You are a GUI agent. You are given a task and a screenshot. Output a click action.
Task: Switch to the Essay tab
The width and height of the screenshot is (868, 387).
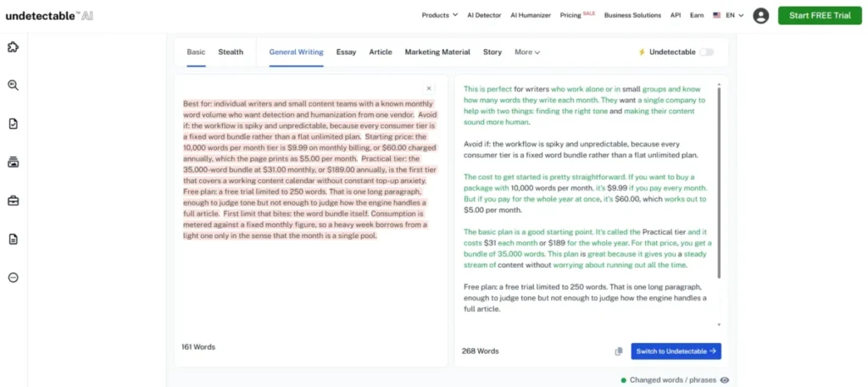[x=346, y=52]
